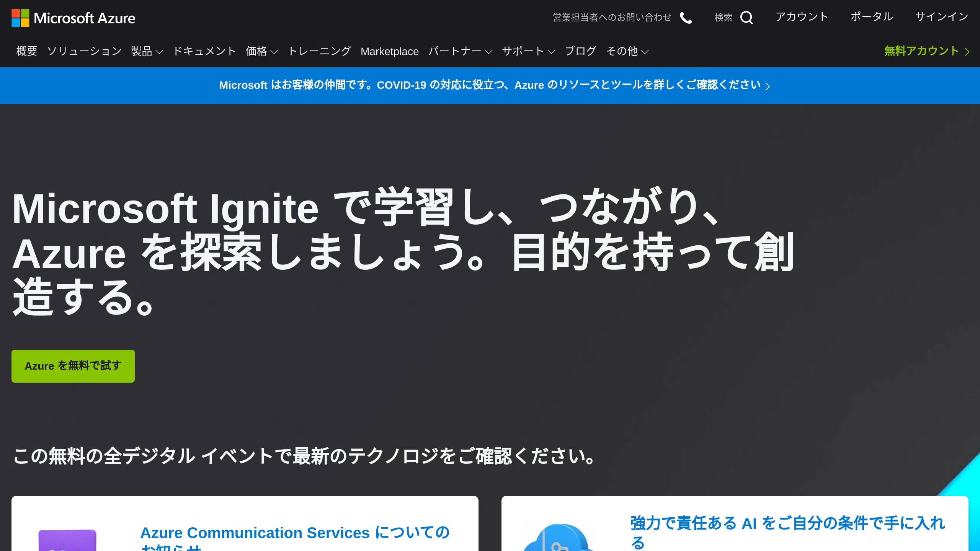Open Azure Communication Services についての card title
This screenshot has height=551, width=980.
point(295,538)
